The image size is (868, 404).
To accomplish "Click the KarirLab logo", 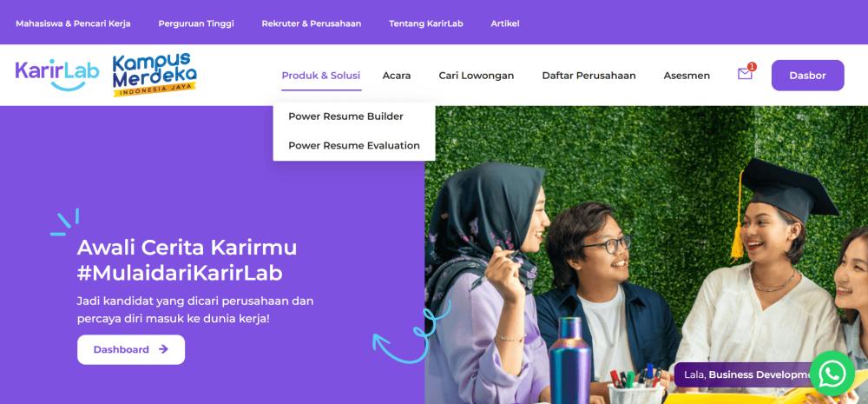I will tap(57, 74).
